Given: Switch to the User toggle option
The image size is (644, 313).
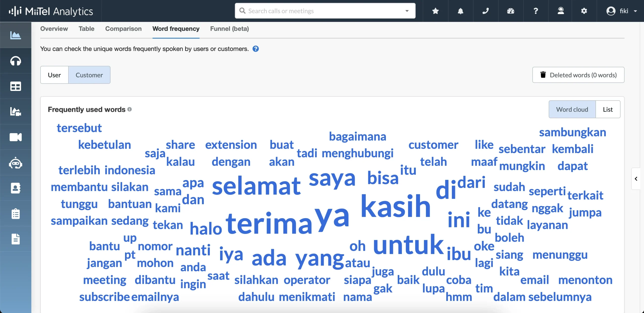Looking at the screenshot, I should 54,75.
